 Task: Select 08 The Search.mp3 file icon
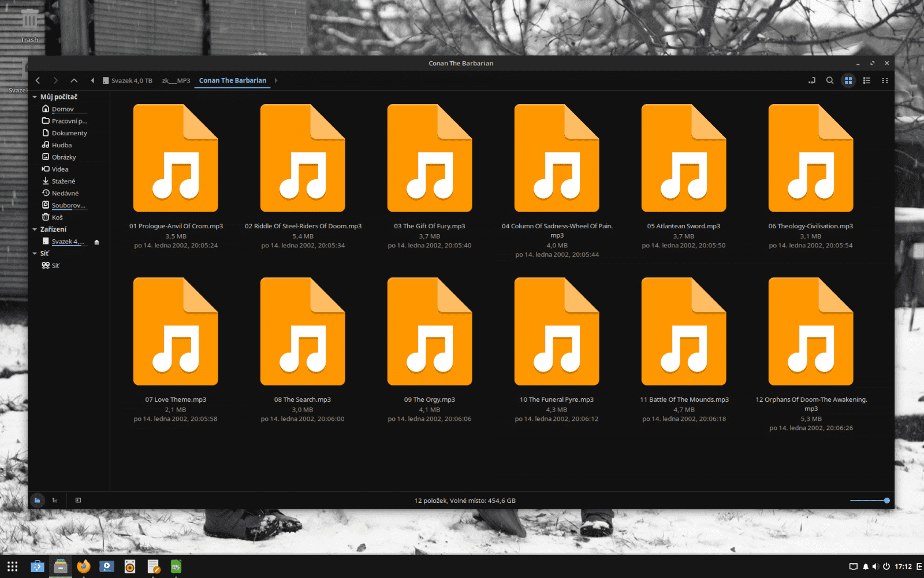click(303, 331)
